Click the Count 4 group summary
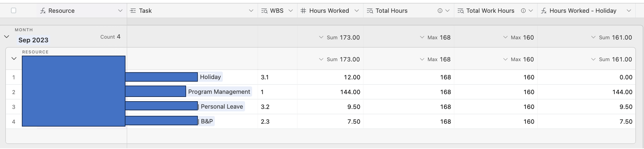 (x=110, y=37)
